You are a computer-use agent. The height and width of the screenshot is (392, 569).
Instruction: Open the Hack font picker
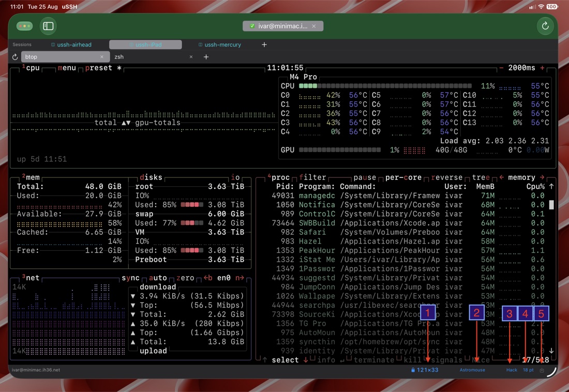coord(512,370)
